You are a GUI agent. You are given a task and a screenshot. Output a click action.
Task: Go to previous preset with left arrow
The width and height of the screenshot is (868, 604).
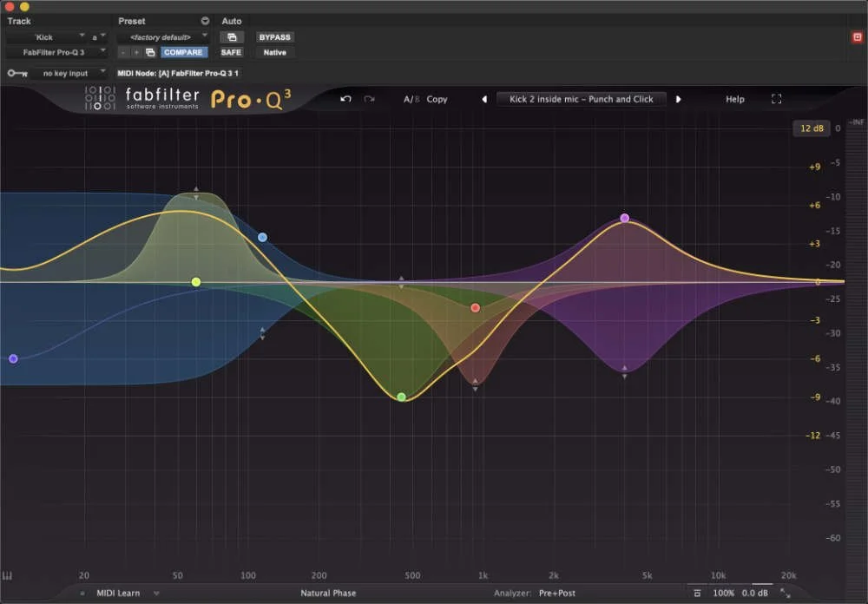click(x=484, y=99)
